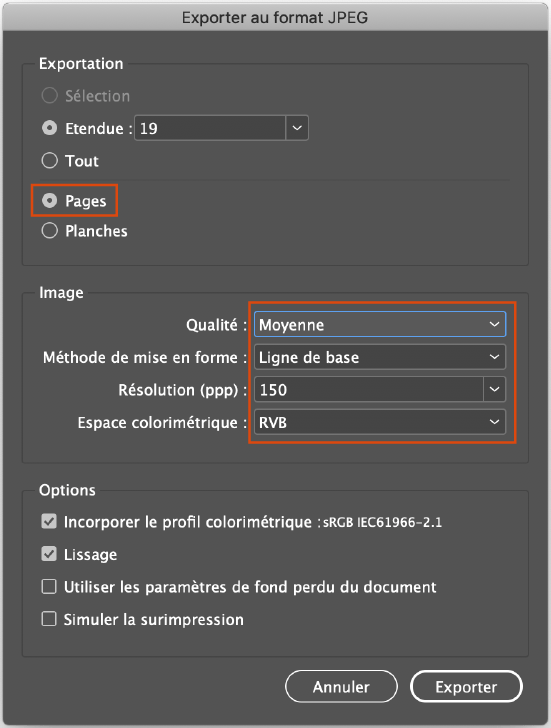This screenshot has width=551, height=728.
Task: Click the Exporter au format JPEG title bar
Action: pyautogui.click(x=275, y=18)
